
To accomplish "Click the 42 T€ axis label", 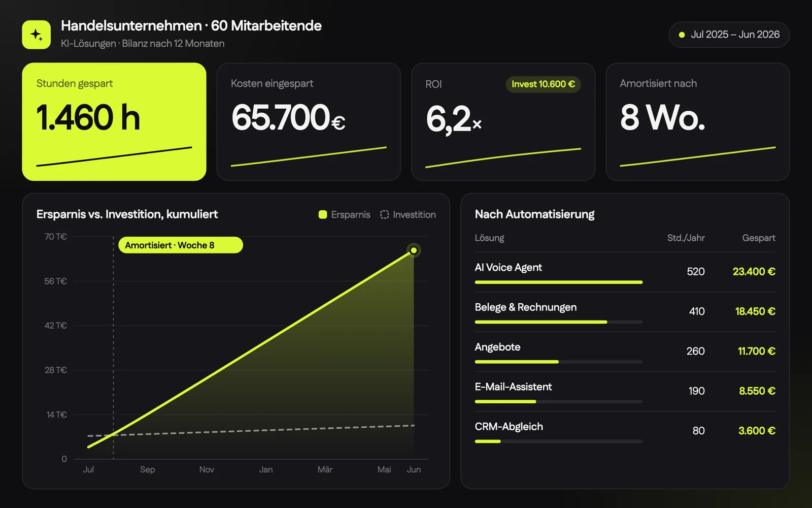I will 55,326.
